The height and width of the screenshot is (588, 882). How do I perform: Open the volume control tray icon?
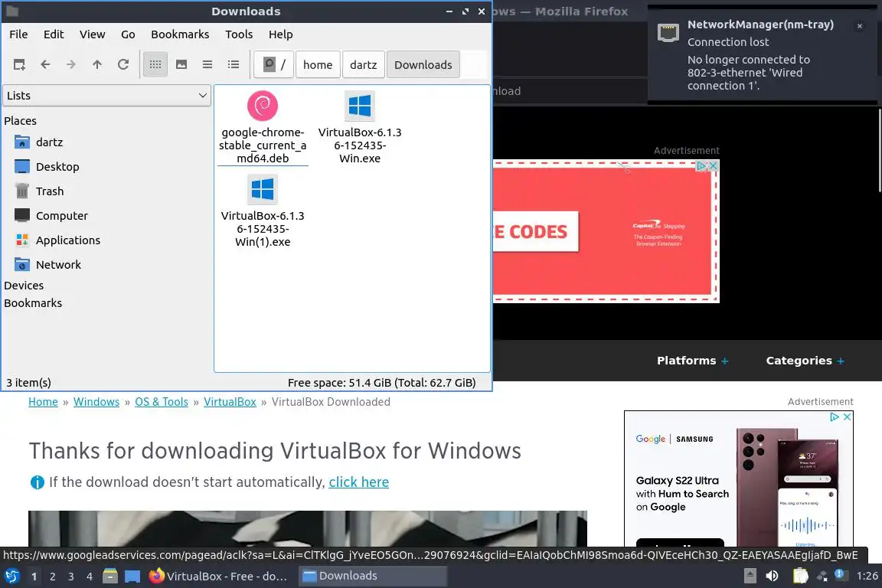tap(773, 576)
